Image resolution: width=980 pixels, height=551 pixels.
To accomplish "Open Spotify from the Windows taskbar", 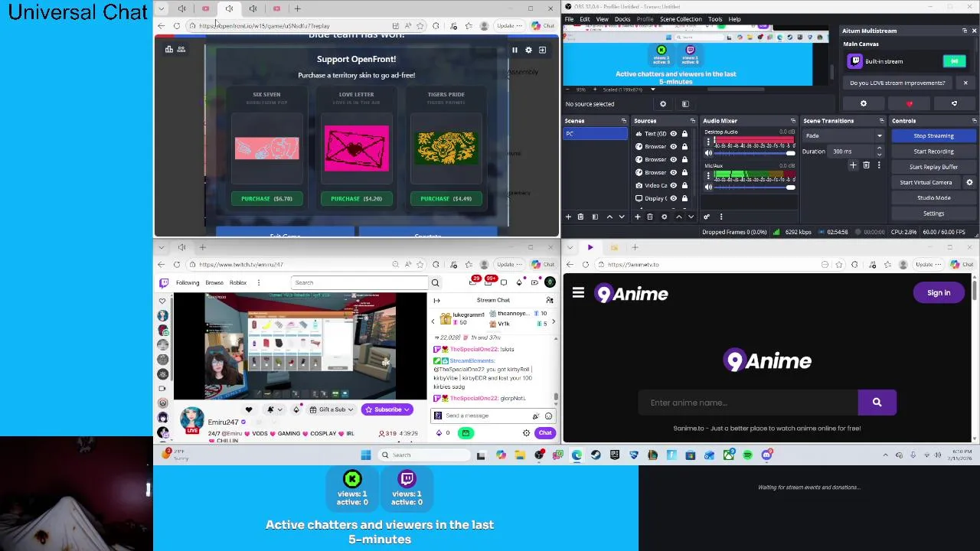I will point(747,456).
